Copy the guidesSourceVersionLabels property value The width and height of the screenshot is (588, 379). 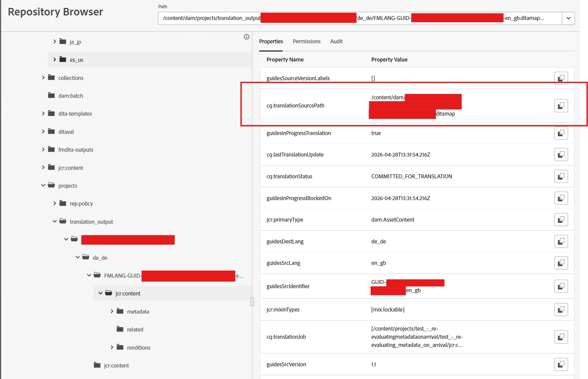click(561, 78)
